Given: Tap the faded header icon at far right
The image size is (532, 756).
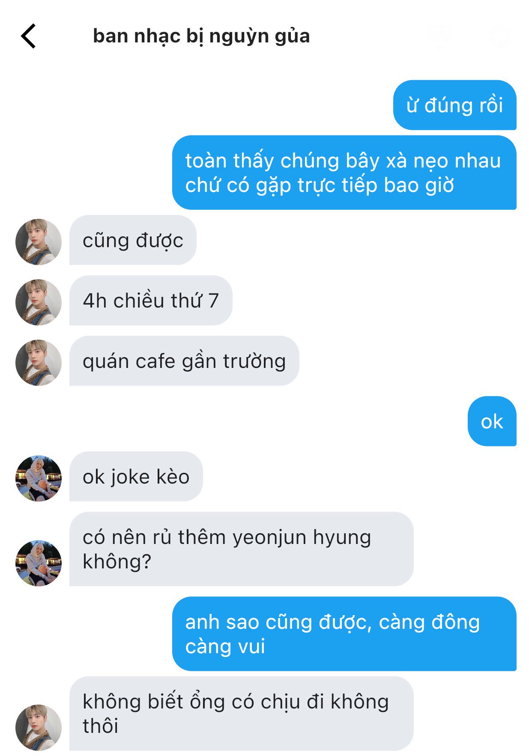Looking at the screenshot, I should point(501,36).
